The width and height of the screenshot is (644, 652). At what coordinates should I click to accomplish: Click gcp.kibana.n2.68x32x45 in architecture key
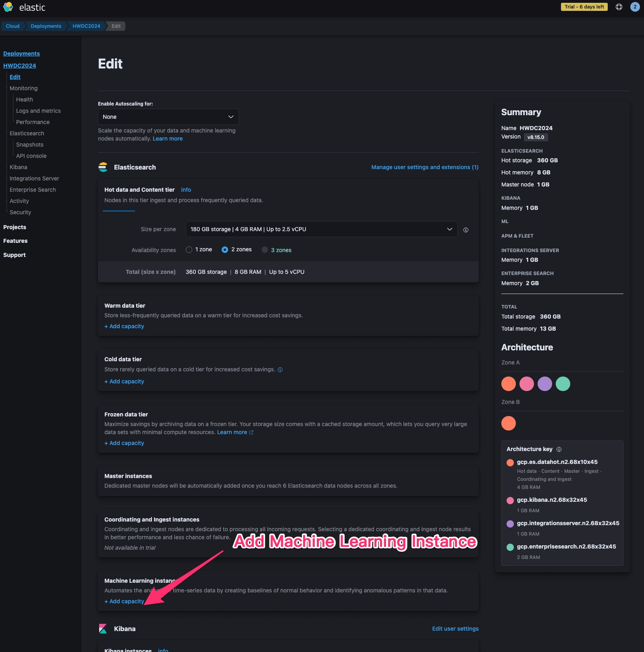pyautogui.click(x=552, y=500)
